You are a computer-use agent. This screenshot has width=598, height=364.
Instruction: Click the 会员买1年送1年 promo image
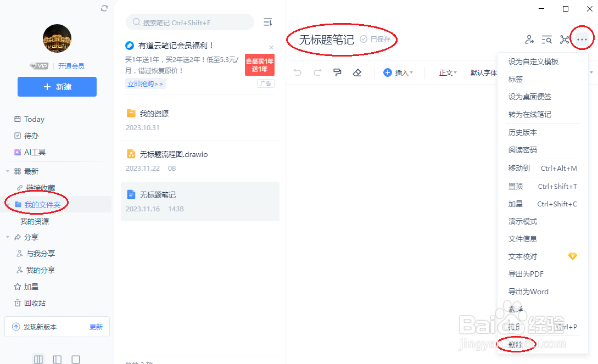(x=260, y=65)
